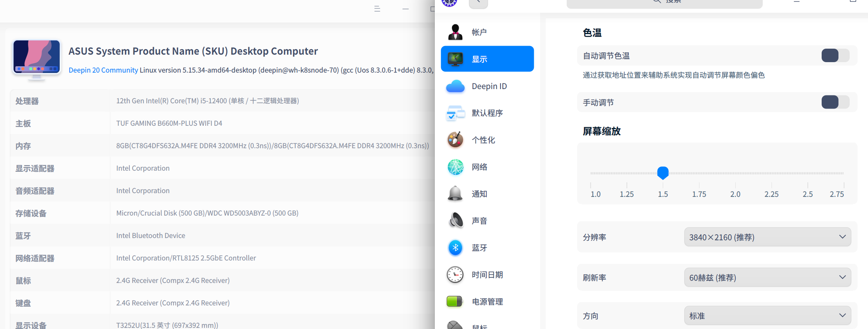Click the 显示适配器 row label
Screen dimensions: 868x329
pos(35,168)
